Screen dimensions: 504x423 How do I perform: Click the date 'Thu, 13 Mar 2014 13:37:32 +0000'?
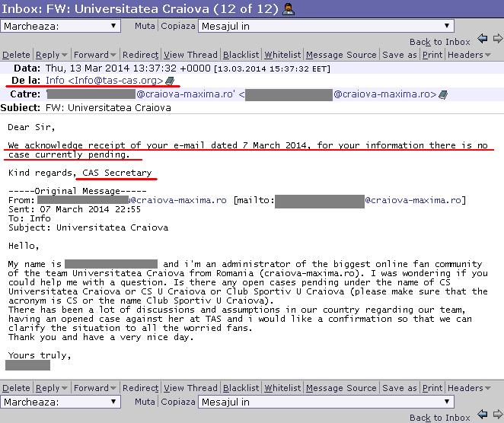[128, 68]
